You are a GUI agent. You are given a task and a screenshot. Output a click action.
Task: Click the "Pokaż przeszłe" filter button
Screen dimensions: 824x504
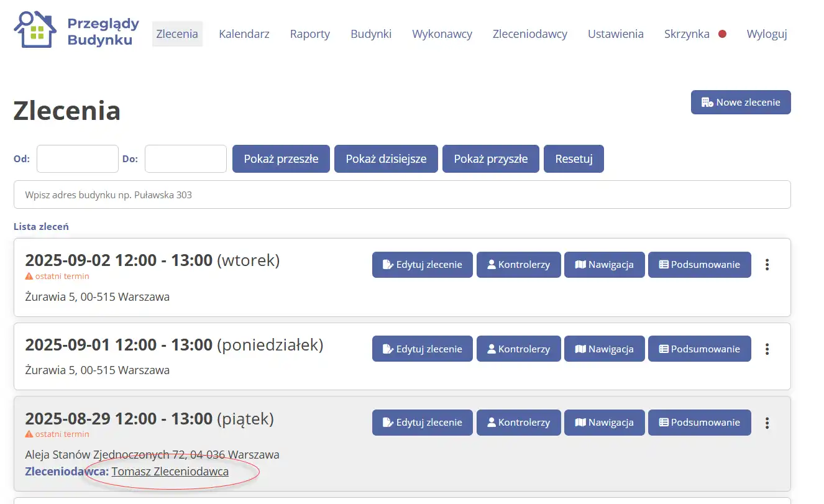point(281,158)
